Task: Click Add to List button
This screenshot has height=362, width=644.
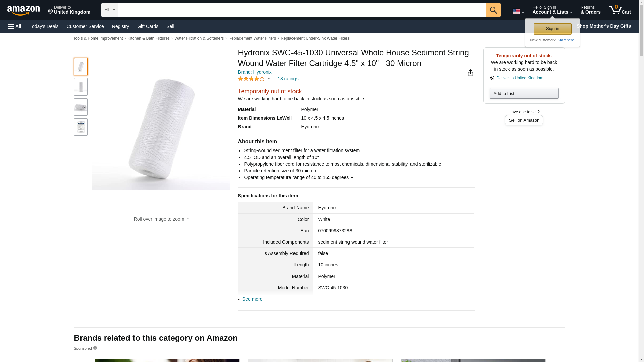Action: pos(524,93)
